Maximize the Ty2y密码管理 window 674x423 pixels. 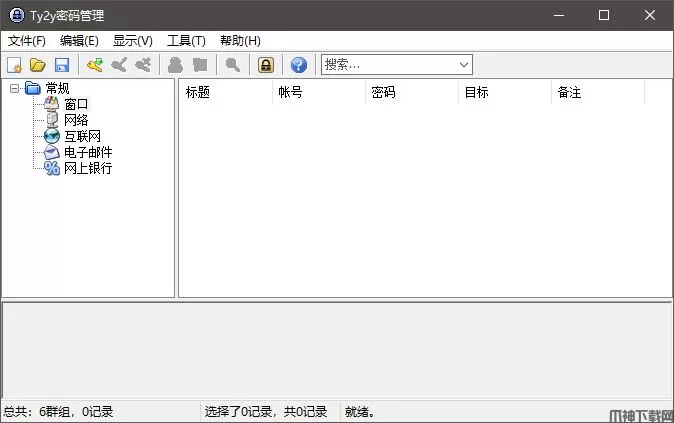(604, 15)
